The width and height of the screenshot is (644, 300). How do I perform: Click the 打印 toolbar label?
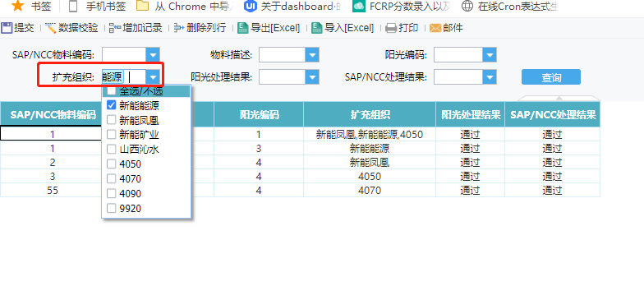pyautogui.click(x=408, y=28)
